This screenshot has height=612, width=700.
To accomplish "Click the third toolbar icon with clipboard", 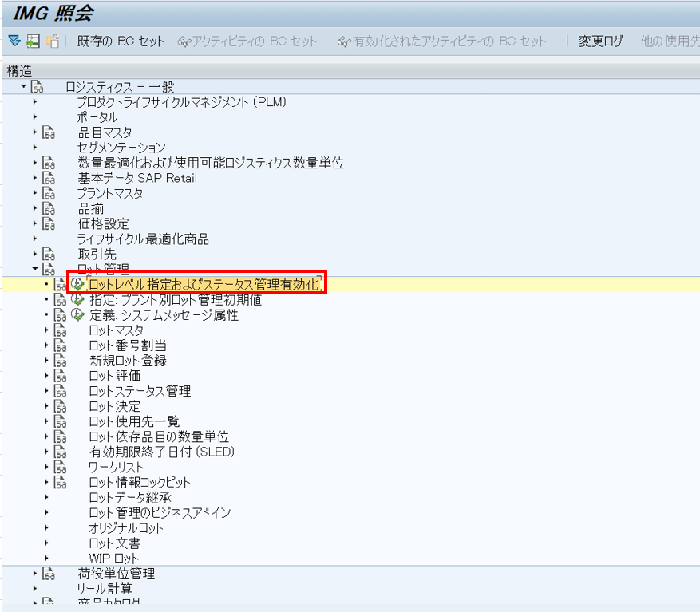I will tap(53, 41).
